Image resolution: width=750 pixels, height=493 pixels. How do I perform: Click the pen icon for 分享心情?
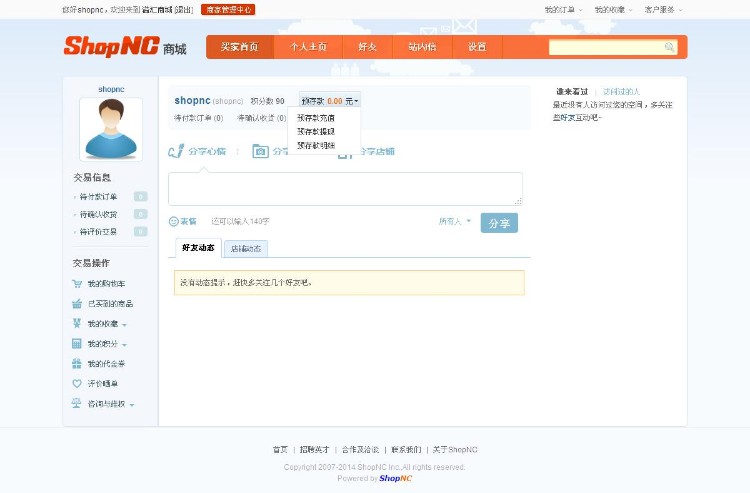click(x=177, y=151)
